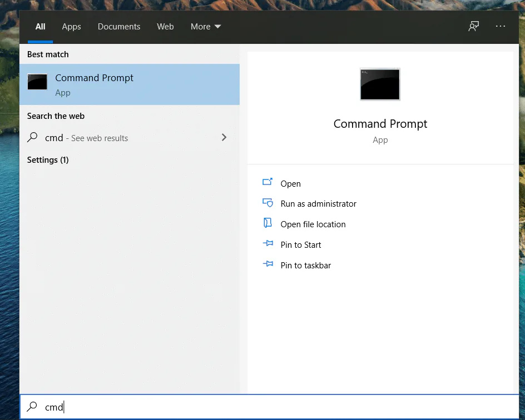This screenshot has width=525, height=420.
Task: Select Open file location
Action: coord(313,224)
